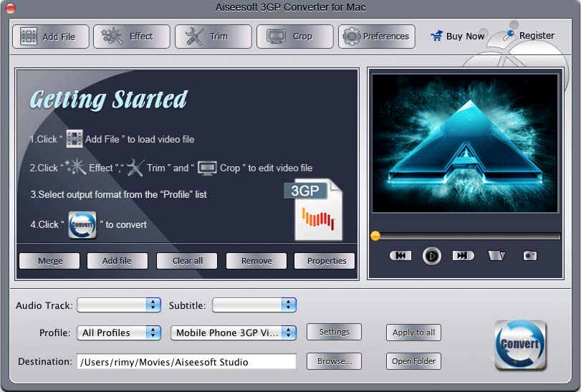Viewport: 581px width, 392px height.
Task: Expand the Subtitle dropdown
Action: click(x=254, y=305)
